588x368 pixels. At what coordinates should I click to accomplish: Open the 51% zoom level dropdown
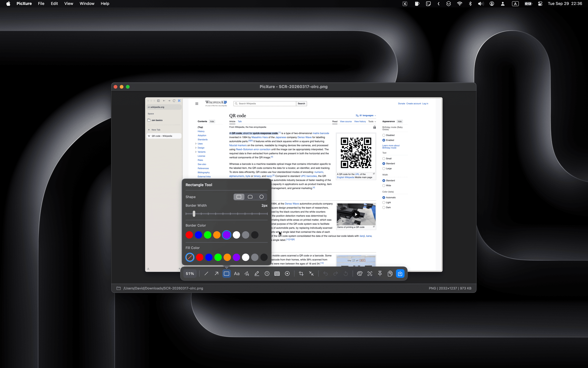[x=190, y=273]
